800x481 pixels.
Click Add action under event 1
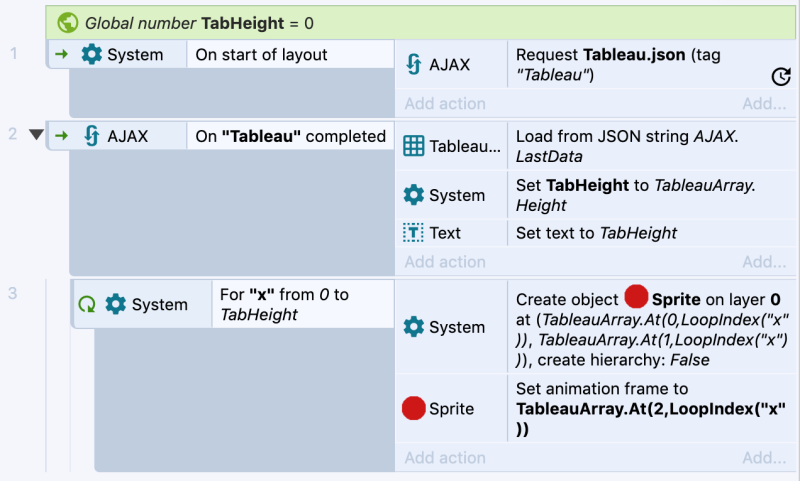click(445, 104)
